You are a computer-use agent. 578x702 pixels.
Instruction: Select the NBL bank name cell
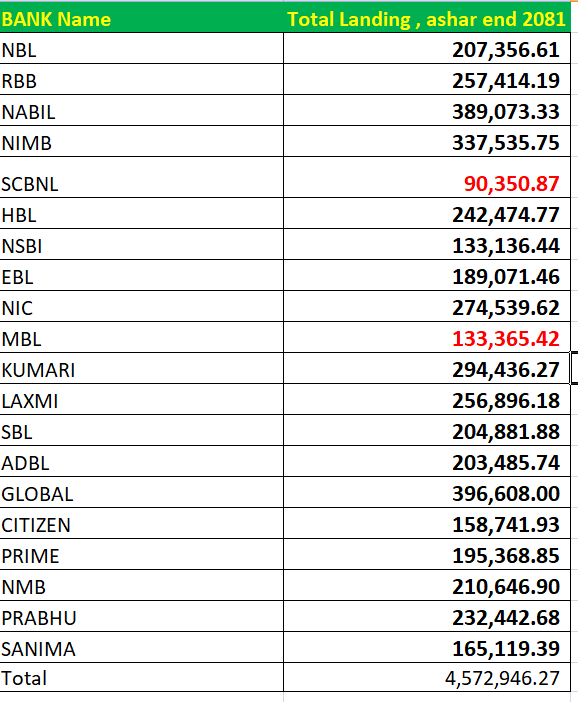click(141, 48)
